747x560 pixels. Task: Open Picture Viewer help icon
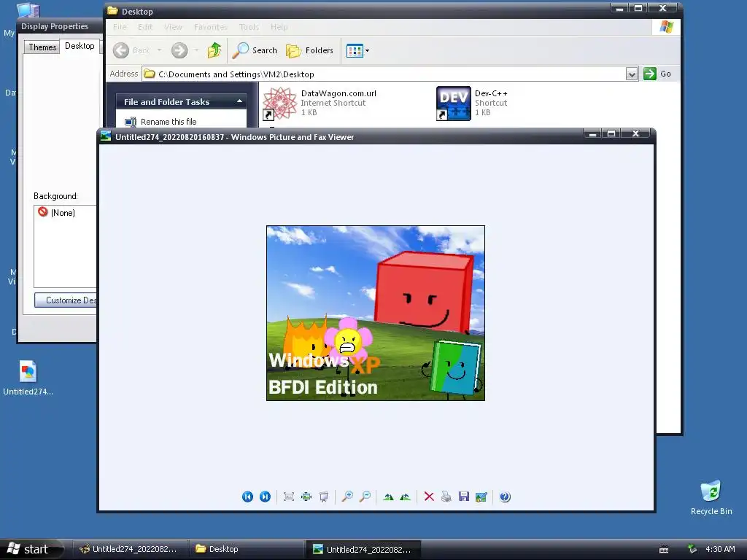[x=505, y=497]
